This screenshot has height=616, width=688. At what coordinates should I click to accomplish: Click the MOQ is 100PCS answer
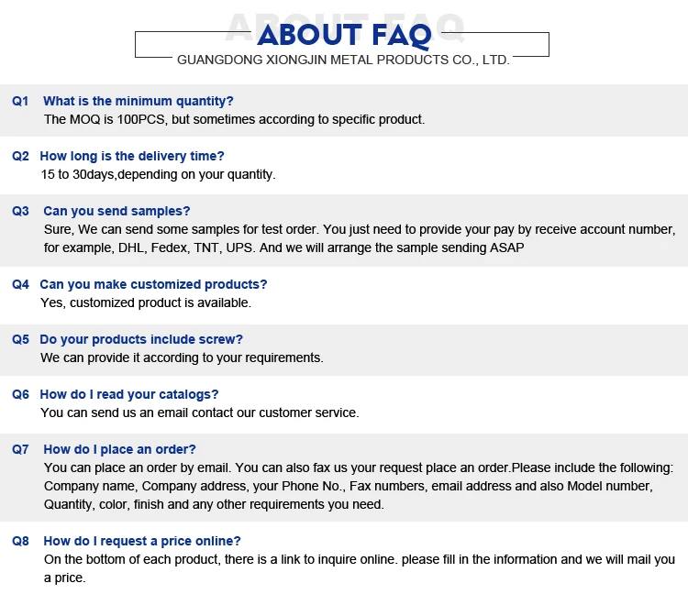234,120
